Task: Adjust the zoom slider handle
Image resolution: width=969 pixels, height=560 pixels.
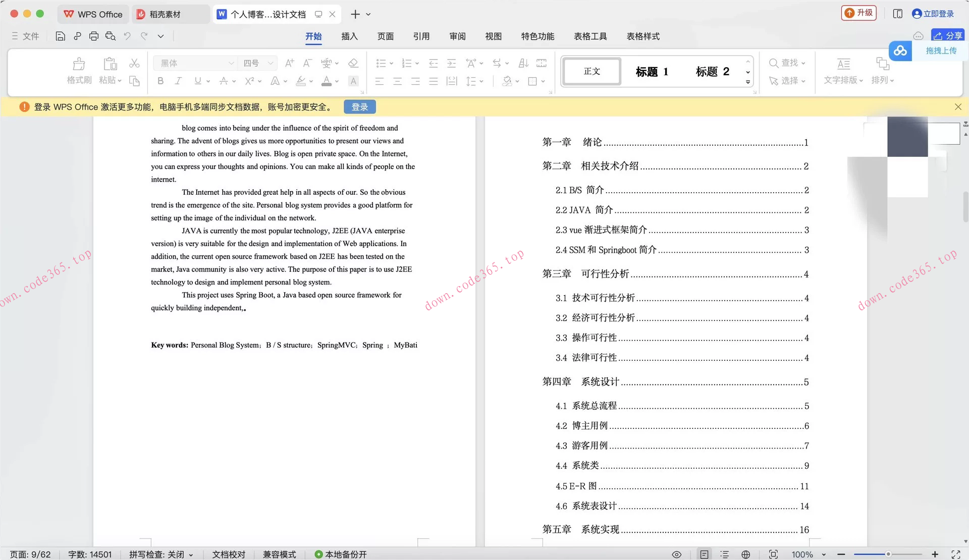Action: (888, 554)
